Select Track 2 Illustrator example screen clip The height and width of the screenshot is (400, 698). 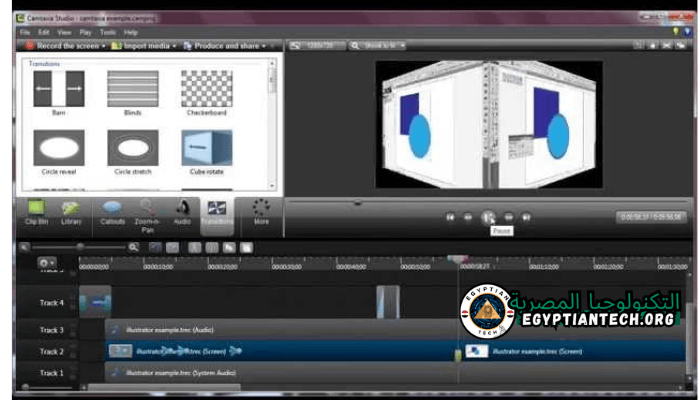[281, 351]
